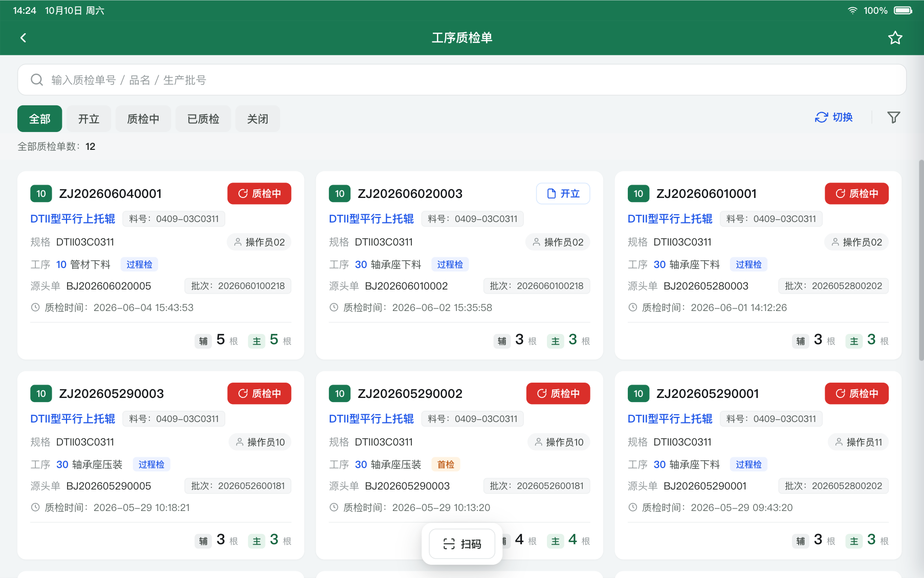
Task: Switch to the 开立 tab
Action: (x=89, y=119)
